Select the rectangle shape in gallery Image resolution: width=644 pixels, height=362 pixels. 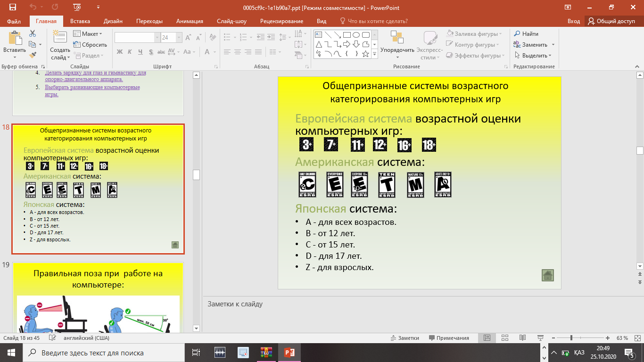pyautogui.click(x=347, y=34)
